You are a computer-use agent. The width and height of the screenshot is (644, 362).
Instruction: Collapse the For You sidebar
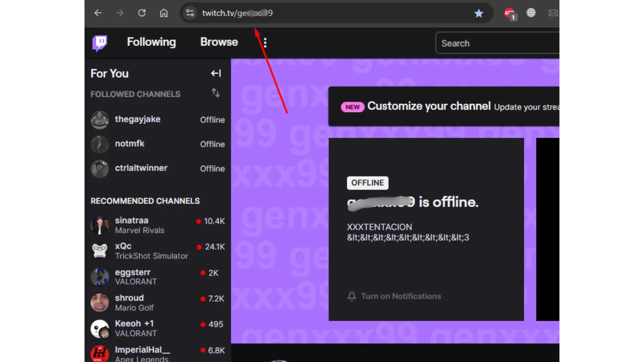click(216, 73)
